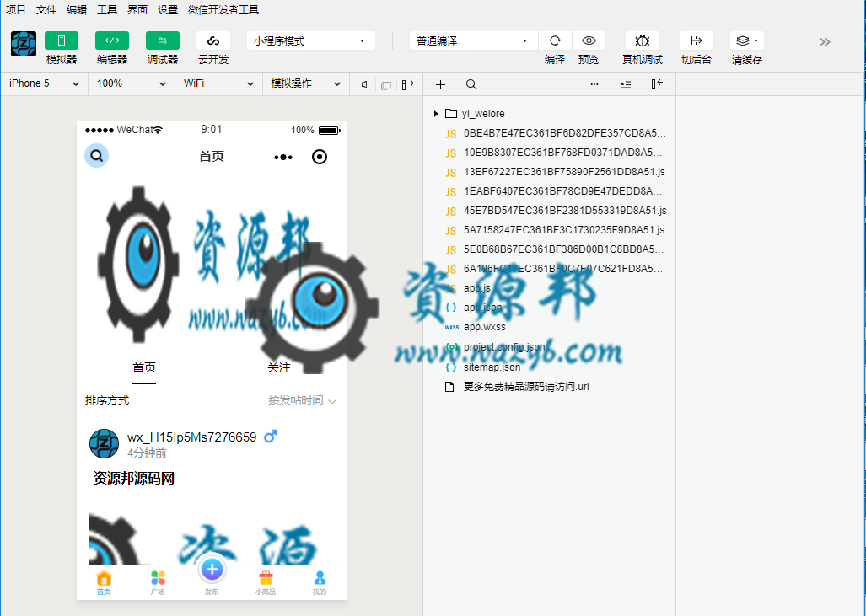
Task: Click the mini program capsule close circle
Action: [320, 157]
